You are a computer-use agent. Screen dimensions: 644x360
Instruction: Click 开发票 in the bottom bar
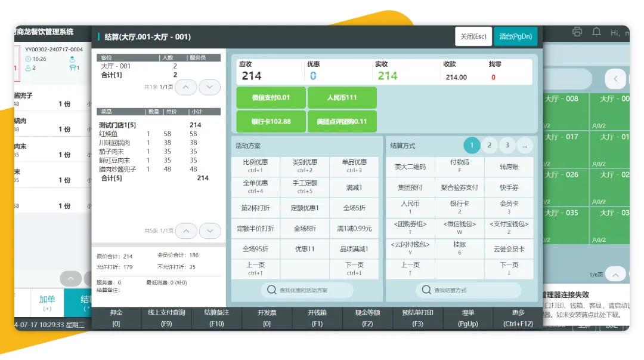pyautogui.click(x=267, y=318)
